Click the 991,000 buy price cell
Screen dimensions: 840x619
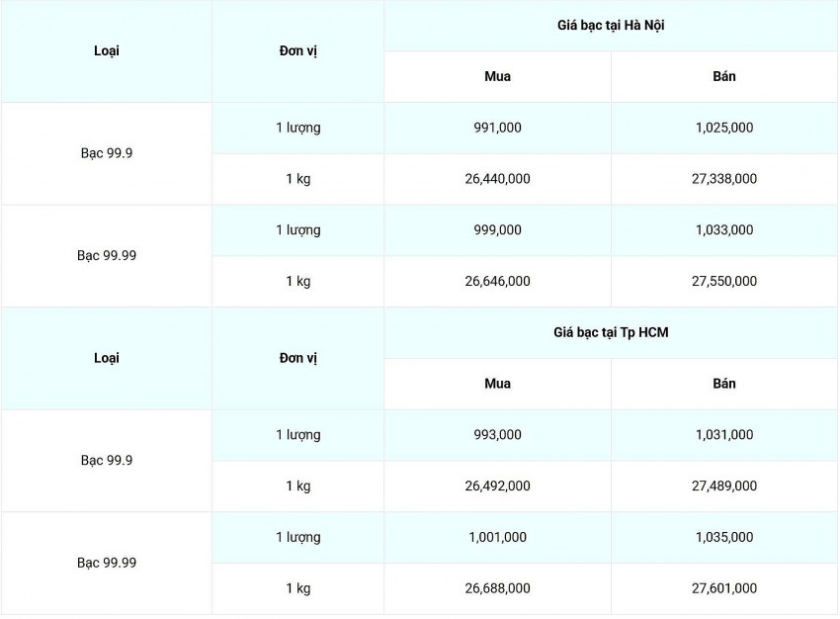point(497,128)
